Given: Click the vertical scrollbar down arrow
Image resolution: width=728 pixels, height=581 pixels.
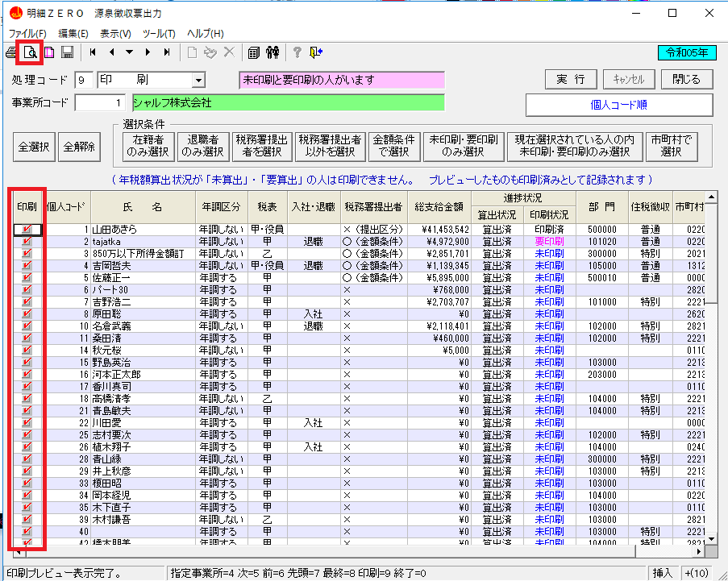Looking at the screenshot, I should [x=711, y=539].
